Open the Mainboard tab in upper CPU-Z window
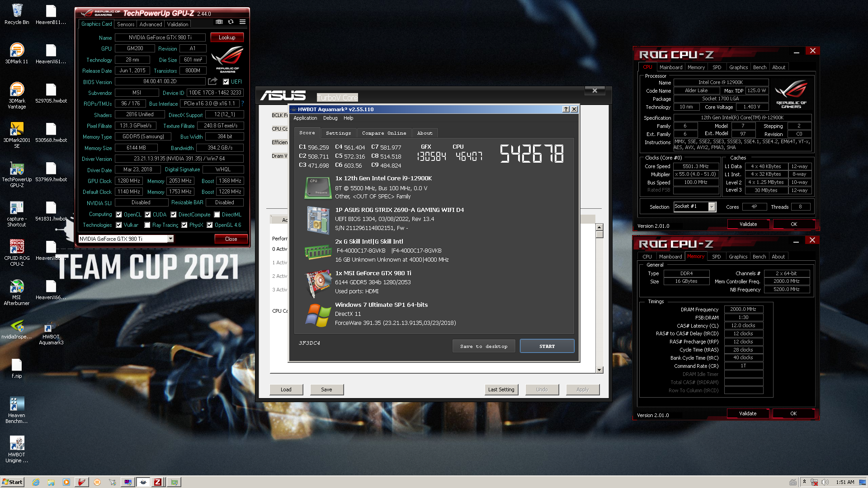Image resolution: width=868 pixels, height=488 pixels. [671, 67]
